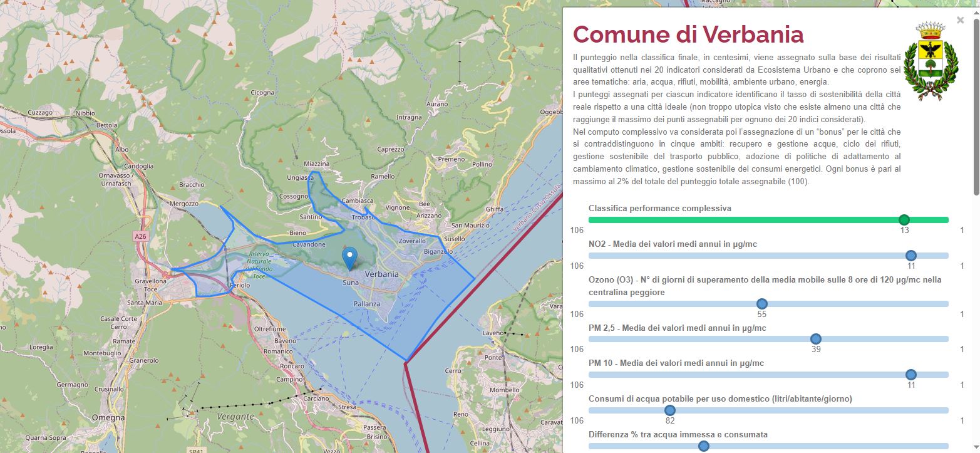Image resolution: width=980 pixels, height=453 pixels.
Task: Click the PM 2,5 slider handle
Action: [x=815, y=339]
